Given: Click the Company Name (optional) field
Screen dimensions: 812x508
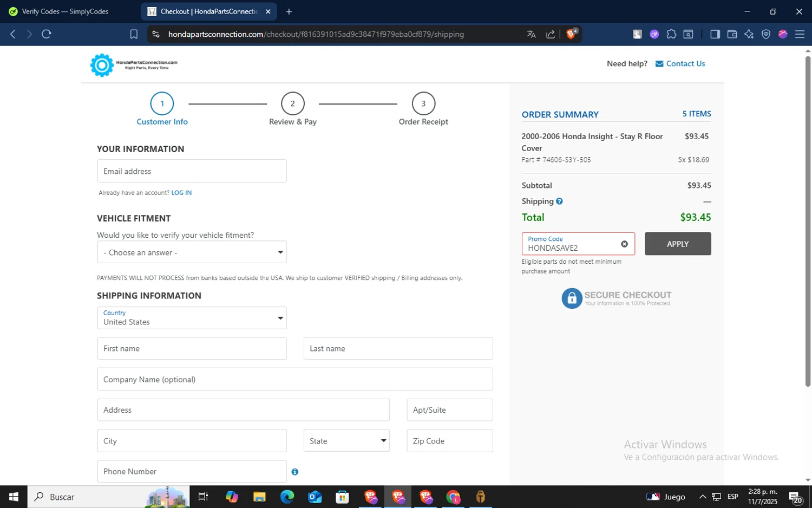Looking at the screenshot, I should coord(295,379).
